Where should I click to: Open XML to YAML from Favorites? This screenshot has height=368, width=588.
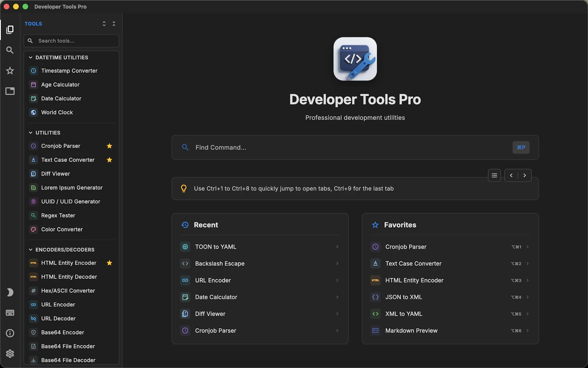pos(450,314)
